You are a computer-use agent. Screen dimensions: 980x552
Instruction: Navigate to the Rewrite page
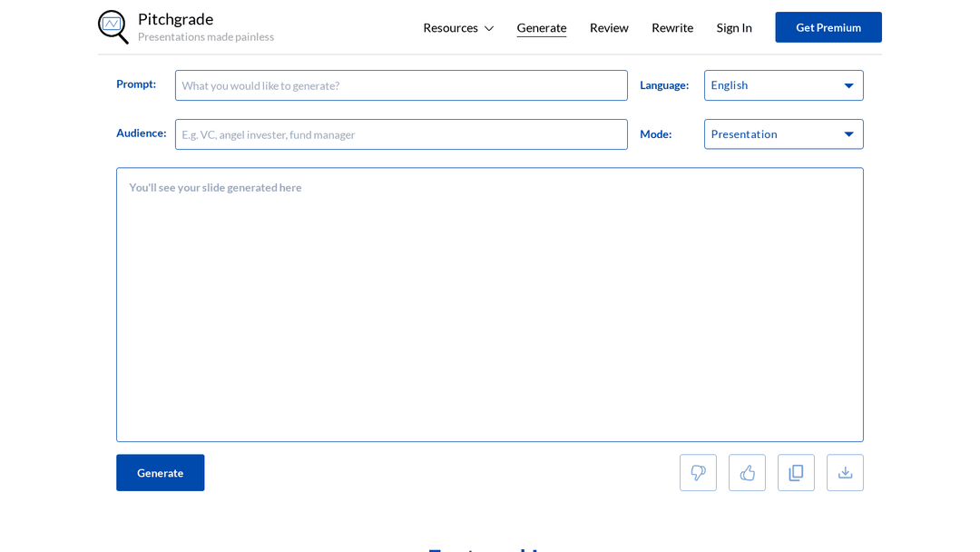pyautogui.click(x=671, y=27)
